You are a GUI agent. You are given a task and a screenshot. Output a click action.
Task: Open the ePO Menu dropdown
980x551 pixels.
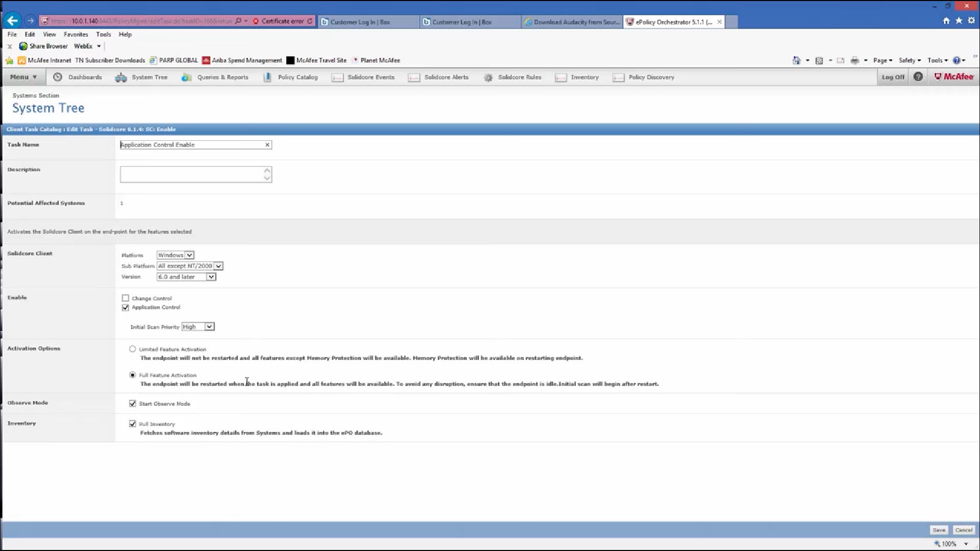tap(23, 77)
